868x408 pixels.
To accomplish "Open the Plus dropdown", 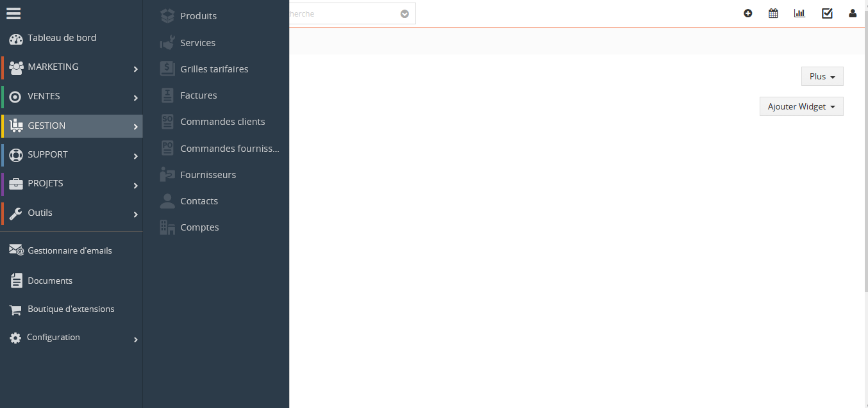I will coord(822,76).
